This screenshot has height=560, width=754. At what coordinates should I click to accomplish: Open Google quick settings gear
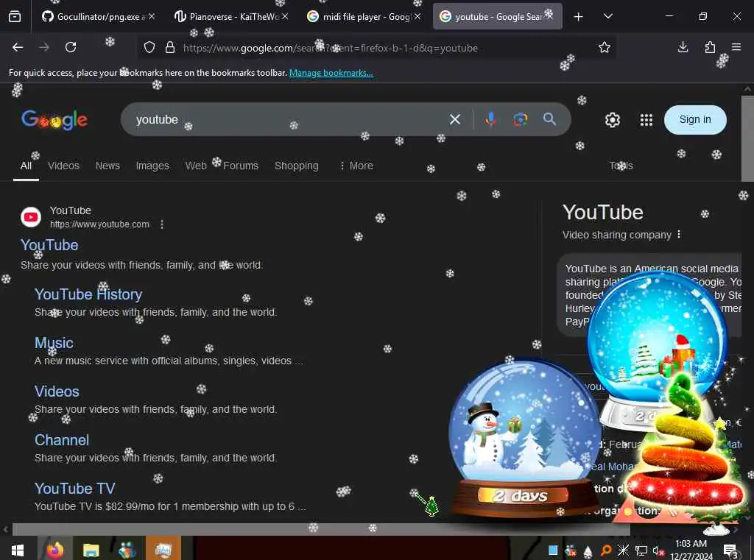coord(612,120)
